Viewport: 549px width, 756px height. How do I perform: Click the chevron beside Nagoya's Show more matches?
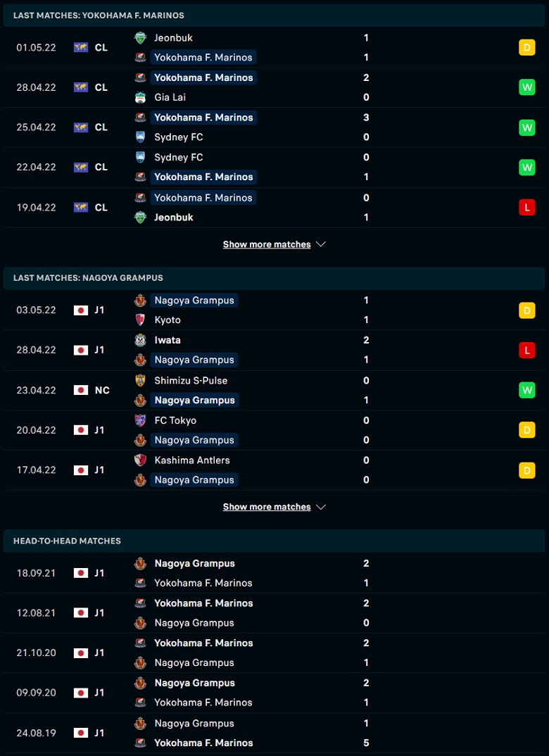321,508
